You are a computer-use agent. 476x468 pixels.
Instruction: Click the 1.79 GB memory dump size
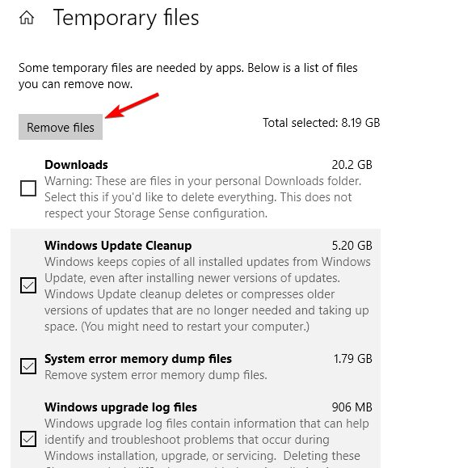(352, 359)
